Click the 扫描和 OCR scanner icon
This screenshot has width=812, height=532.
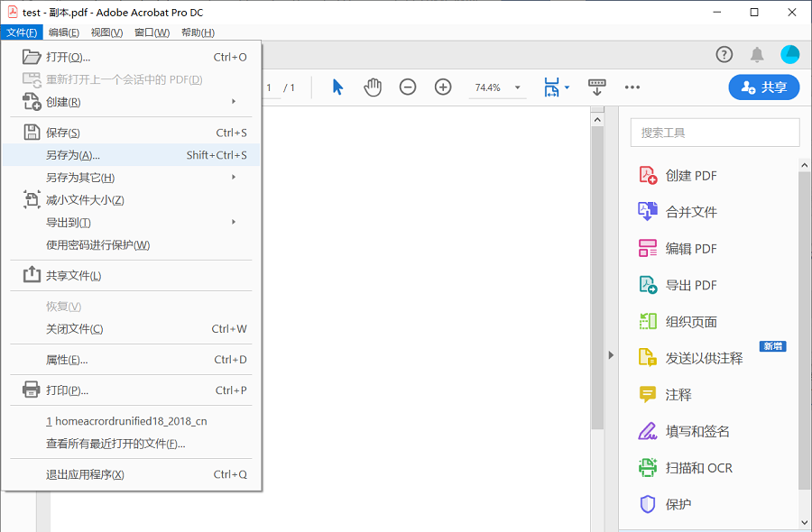pyautogui.click(x=647, y=468)
